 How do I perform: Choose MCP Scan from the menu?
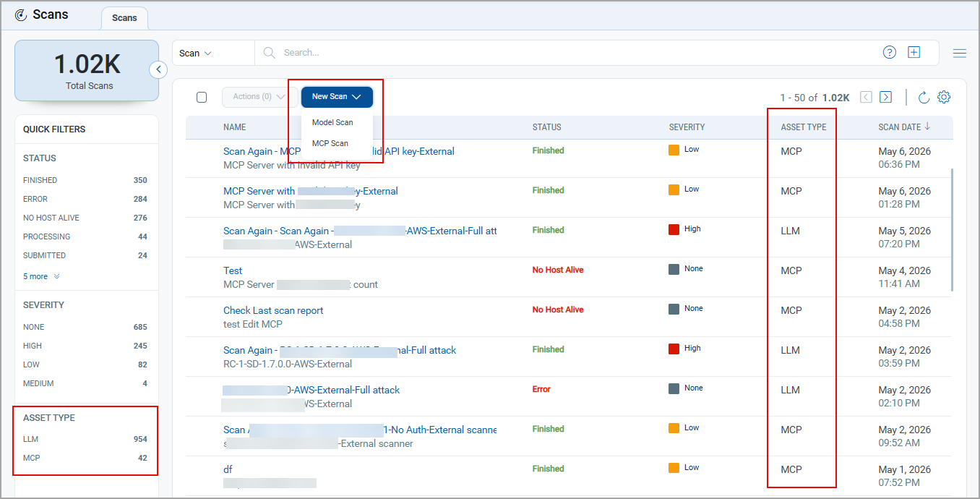pos(330,143)
